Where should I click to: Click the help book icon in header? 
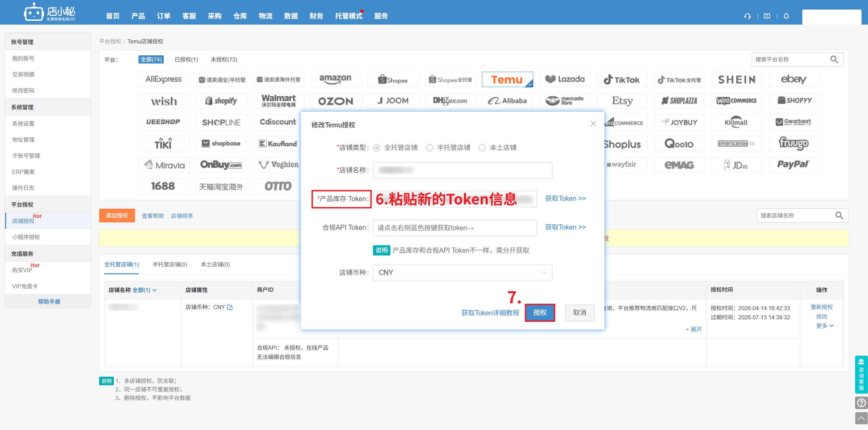tap(767, 16)
